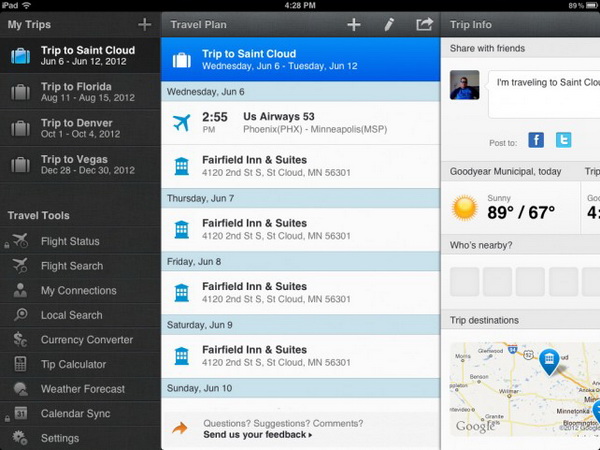The image size is (600, 450).
Task: Open Flight Search label
Action: (x=72, y=266)
